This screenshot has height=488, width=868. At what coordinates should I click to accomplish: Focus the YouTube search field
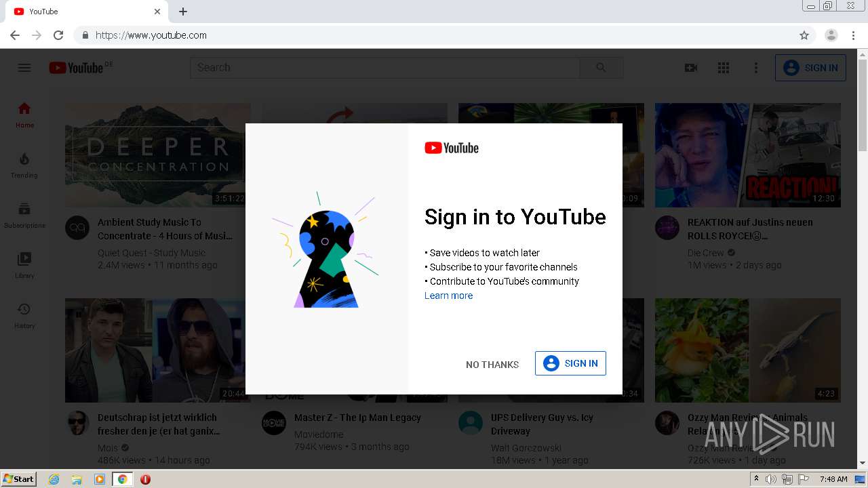(385, 68)
